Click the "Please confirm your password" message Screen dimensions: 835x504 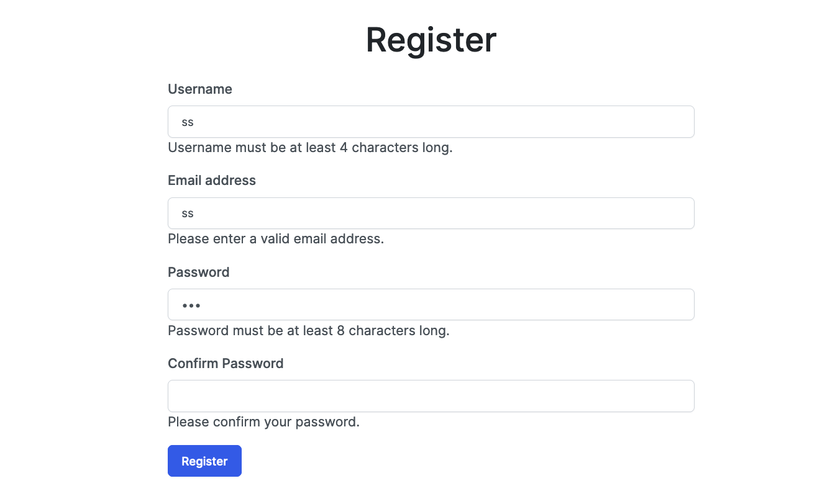[264, 422]
